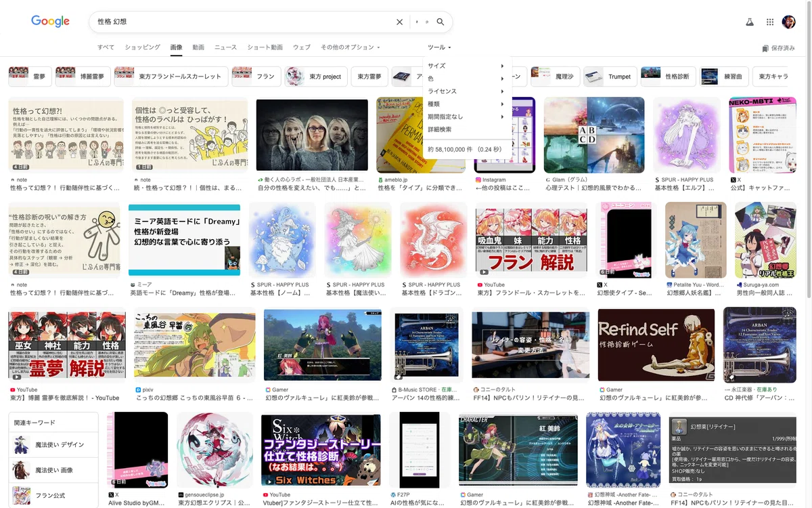Screen dimensions: 812x508
Task: Select the 練習曲 filter chip
Action: [723, 77]
